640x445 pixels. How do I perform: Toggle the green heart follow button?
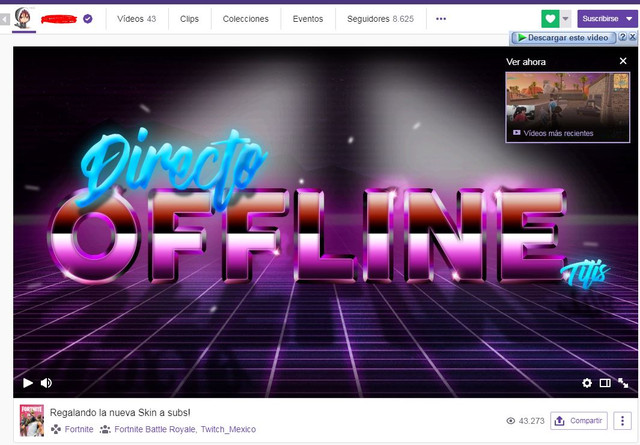550,19
